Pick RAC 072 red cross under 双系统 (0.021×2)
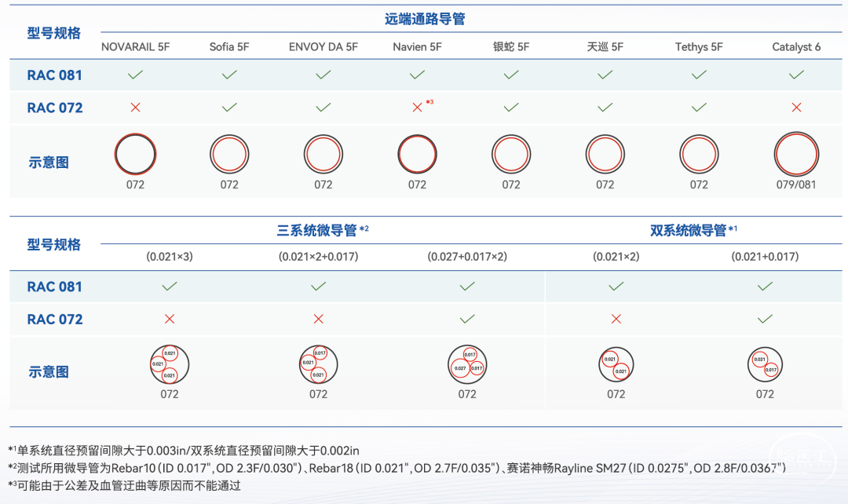Image resolution: width=848 pixels, height=504 pixels. 616,319
